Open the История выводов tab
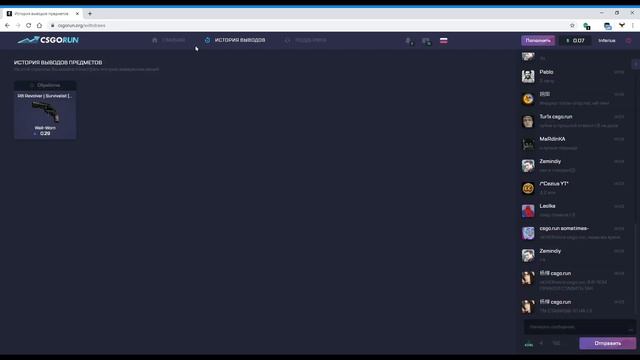 235,40
